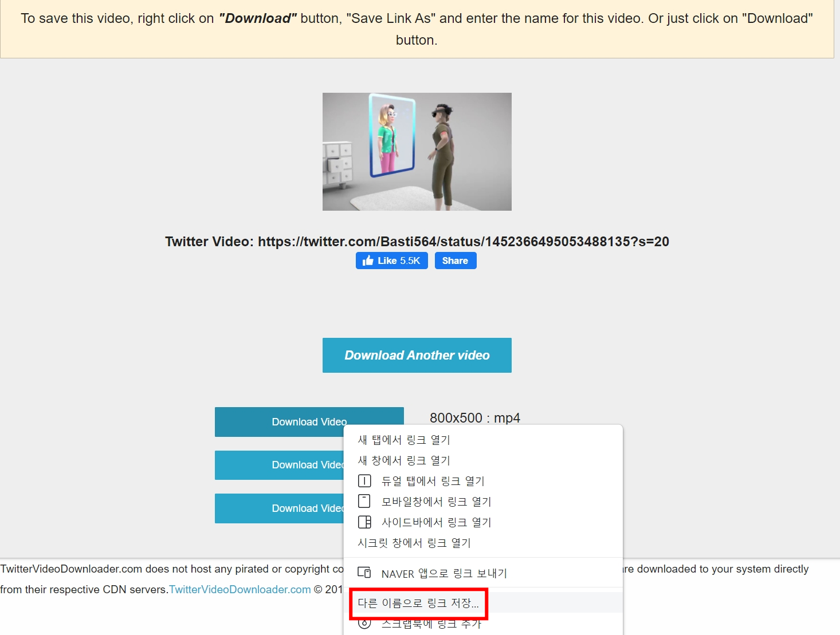Click the Facebook thumbs-up Like icon
The height and width of the screenshot is (635, 840).
(368, 261)
